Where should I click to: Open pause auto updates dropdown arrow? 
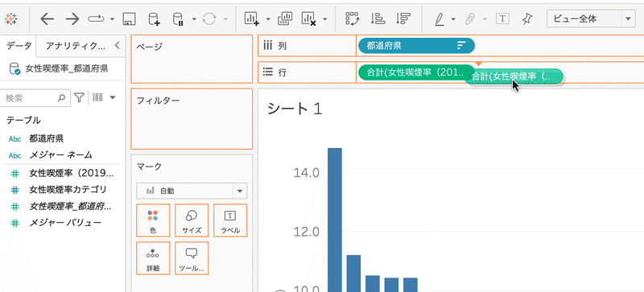[194, 19]
